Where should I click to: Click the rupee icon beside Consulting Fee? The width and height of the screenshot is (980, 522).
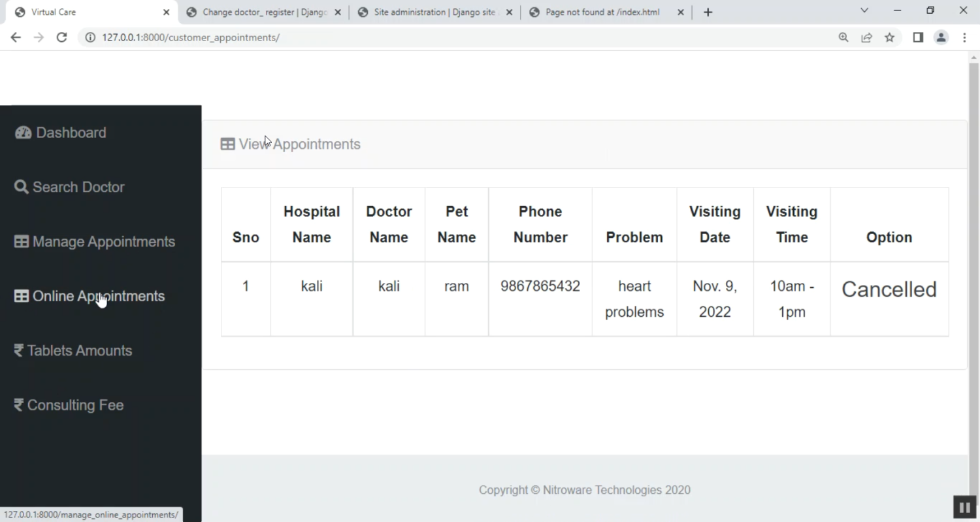tap(19, 405)
